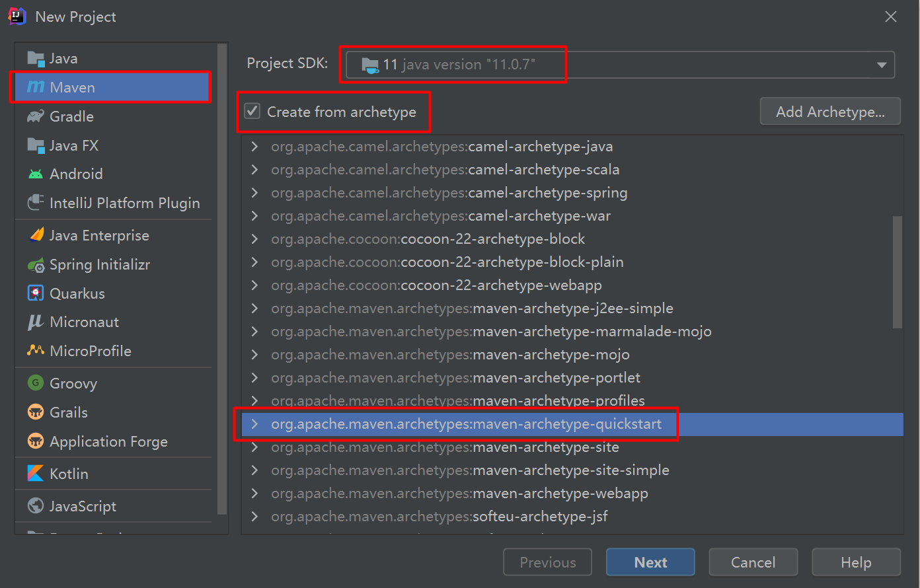Select maven-archetype-marmalade-mojo row
This screenshot has width=920, height=588.
pos(572,332)
